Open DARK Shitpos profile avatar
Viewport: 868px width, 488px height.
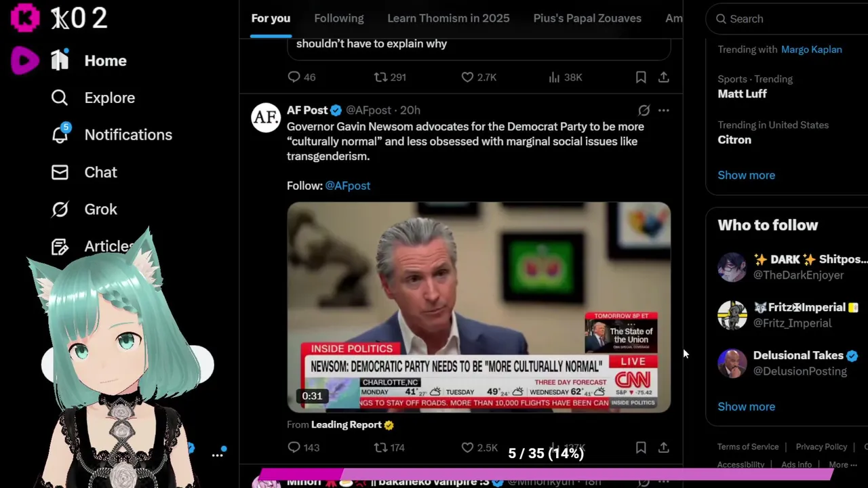pyautogui.click(x=732, y=267)
